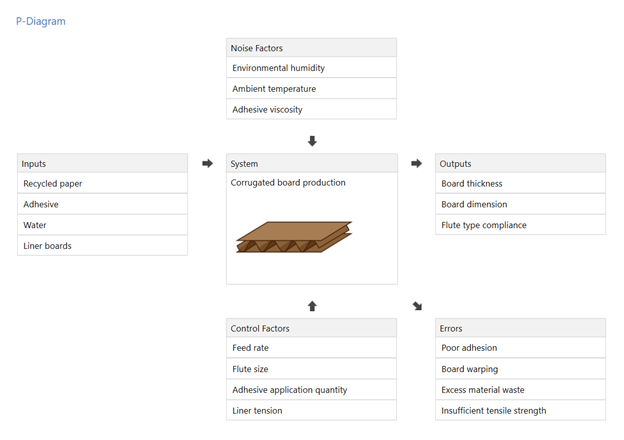624x440 pixels.
Task: Click the diagonal arrow pointing to Errors
Action: pos(416,306)
